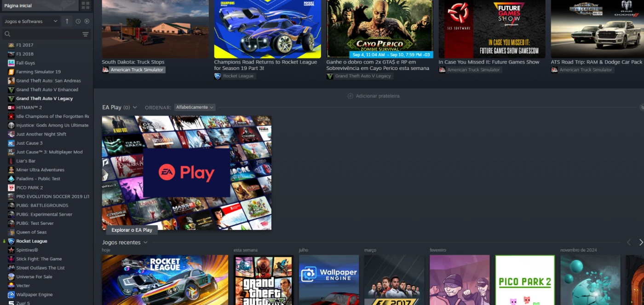The width and height of the screenshot is (644, 305).
Task: Click the Just Cause 3 icon
Action: tap(11, 143)
